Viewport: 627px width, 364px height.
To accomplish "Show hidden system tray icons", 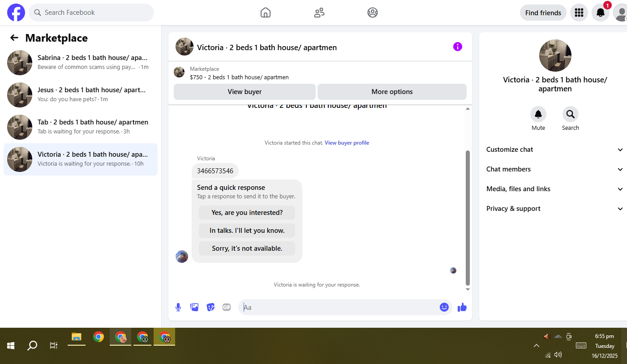I will pos(536,346).
